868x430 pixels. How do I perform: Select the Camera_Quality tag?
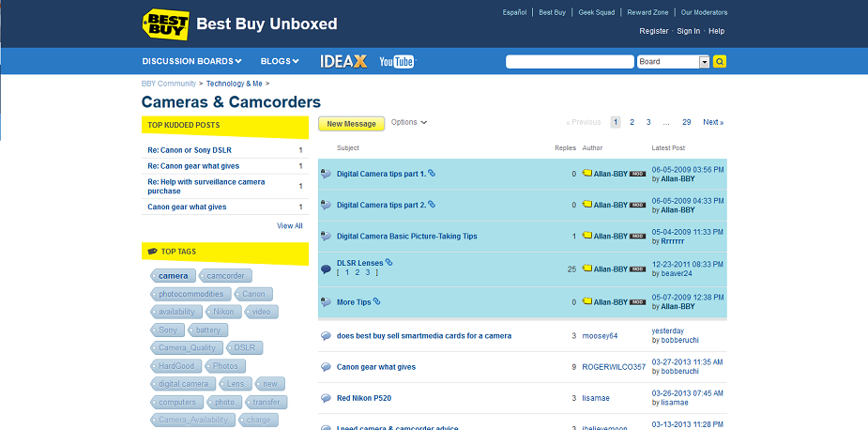coord(187,348)
